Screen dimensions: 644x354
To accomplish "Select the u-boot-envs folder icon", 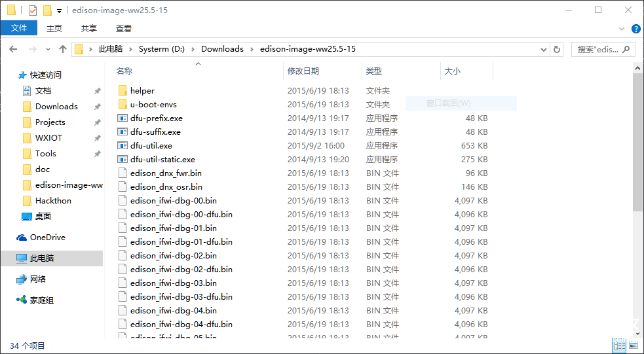I will point(123,105).
